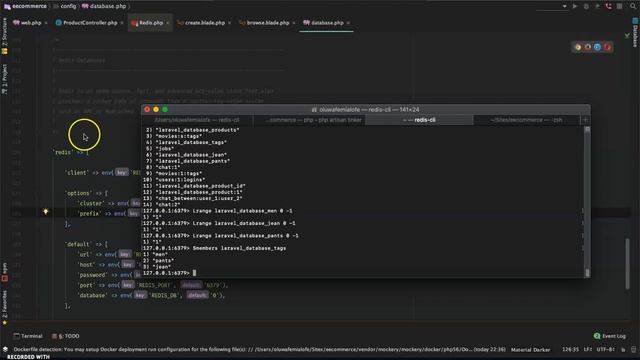Switch to ProductController.php tab
The image size is (640, 360).
(90, 23)
